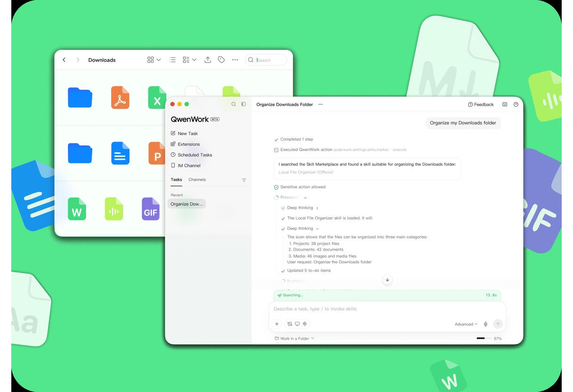Toggle the sidebar panel icon in QwenWork
573x392 pixels.
coord(244,104)
